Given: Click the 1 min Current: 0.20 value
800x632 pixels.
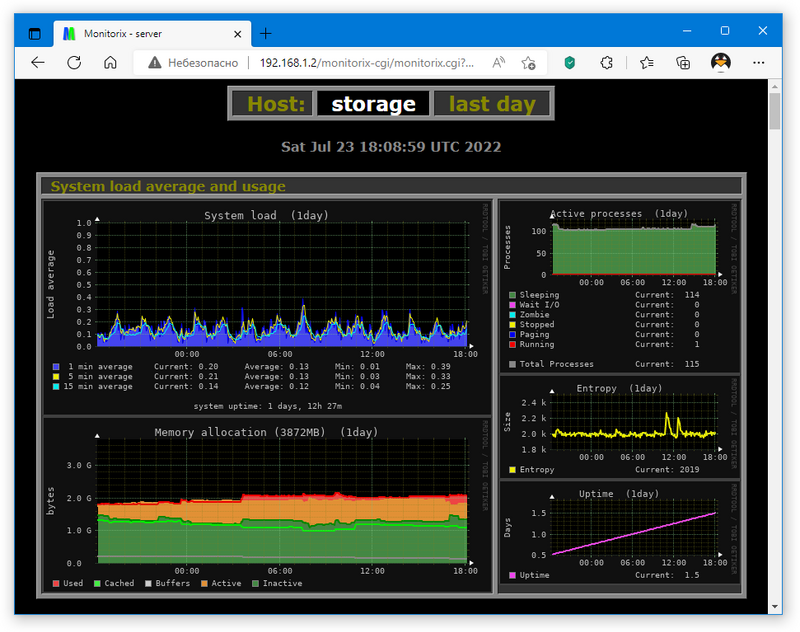Looking at the screenshot, I should (x=186, y=367).
